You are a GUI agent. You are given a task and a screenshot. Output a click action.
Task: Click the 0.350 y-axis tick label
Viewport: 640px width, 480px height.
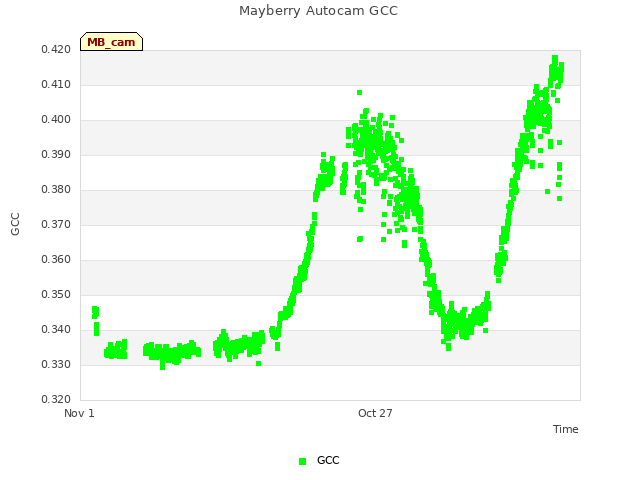tap(56, 295)
